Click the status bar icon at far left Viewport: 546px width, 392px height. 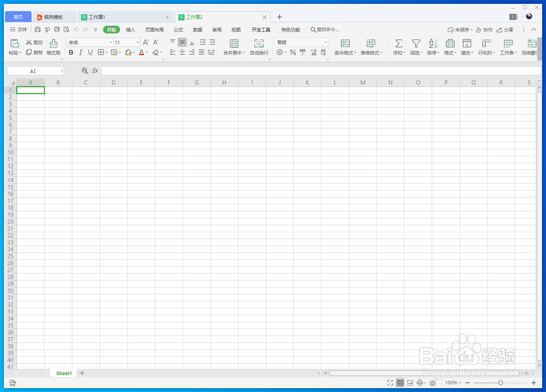(x=13, y=383)
